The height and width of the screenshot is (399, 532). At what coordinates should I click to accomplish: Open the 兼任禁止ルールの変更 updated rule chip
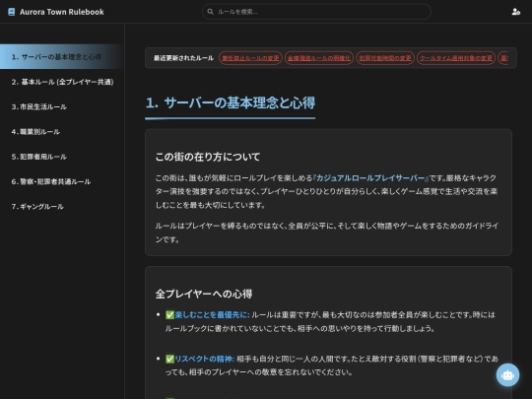pyautogui.click(x=250, y=58)
